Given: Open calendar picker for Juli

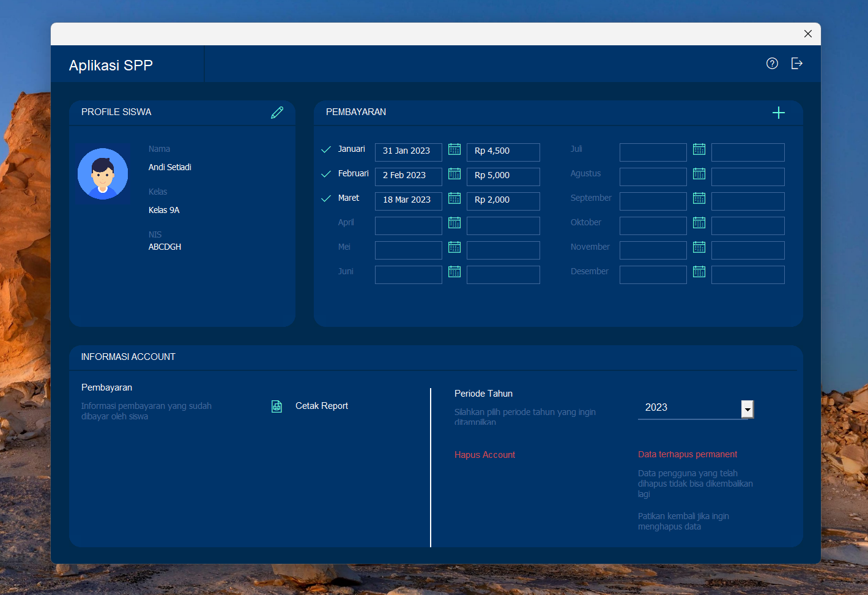Looking at the screenshot, I should tap(699, 149).
